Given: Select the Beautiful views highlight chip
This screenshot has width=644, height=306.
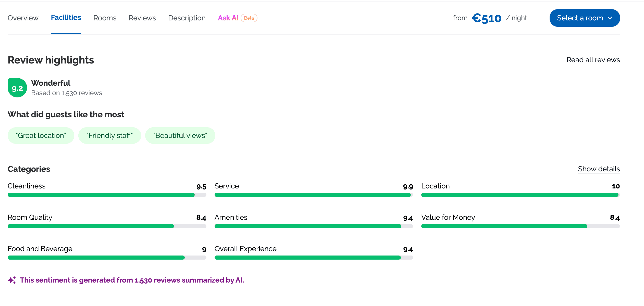Looking at the screenshot, I should [x=180, y=135].
